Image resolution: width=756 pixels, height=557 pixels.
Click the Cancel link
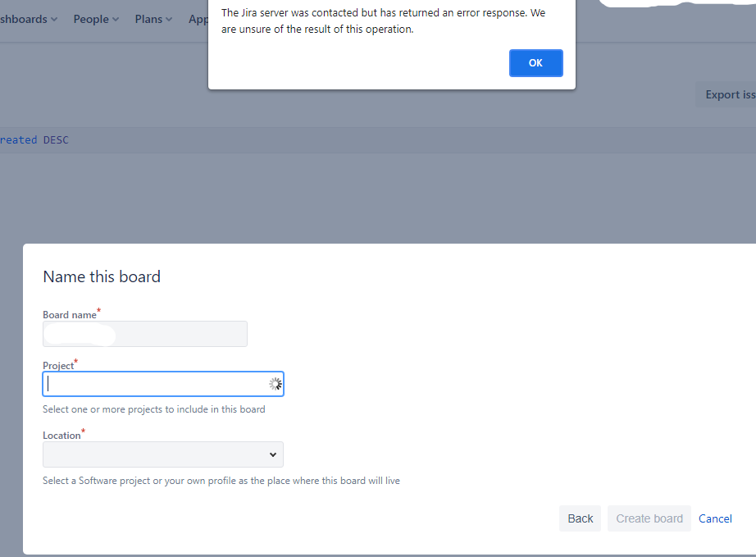pos(715,518)
